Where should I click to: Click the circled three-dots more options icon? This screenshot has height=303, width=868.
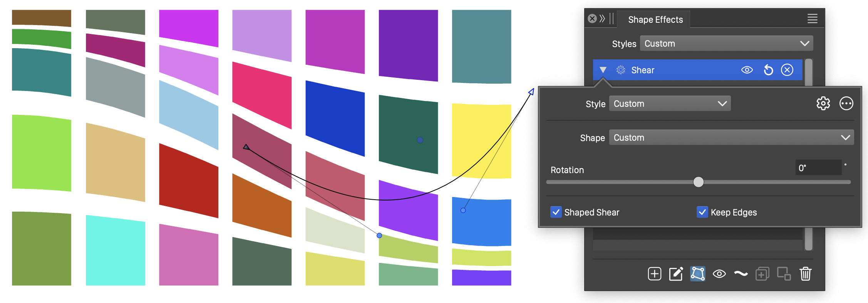pos(846,104)
